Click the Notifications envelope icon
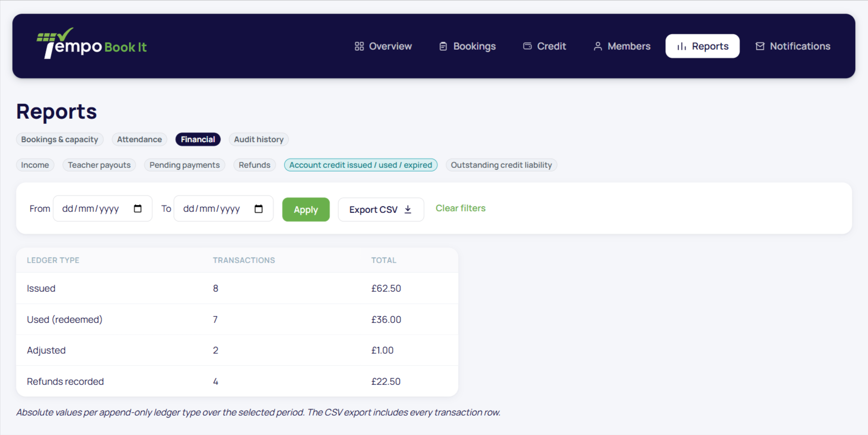The height and width of the screenshot is (435, 868). pos(760,46)
